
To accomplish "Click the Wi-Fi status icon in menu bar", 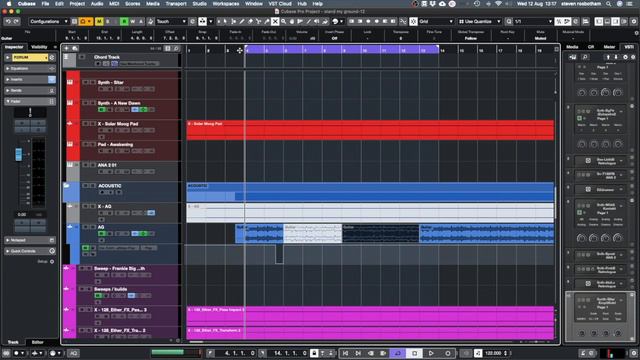I will click(x=498, y=4).
